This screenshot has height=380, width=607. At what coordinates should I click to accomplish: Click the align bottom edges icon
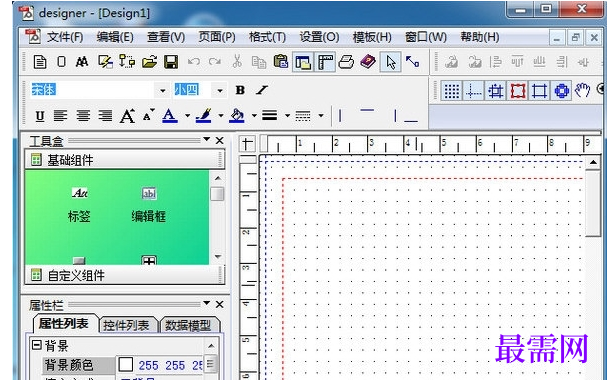[x=539, y=62]
